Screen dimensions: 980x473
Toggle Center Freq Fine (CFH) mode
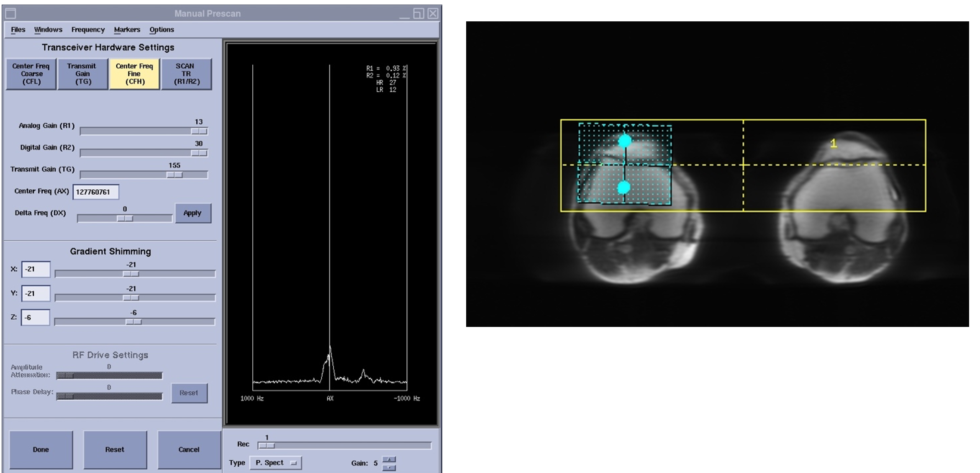(x=134, y=74)
